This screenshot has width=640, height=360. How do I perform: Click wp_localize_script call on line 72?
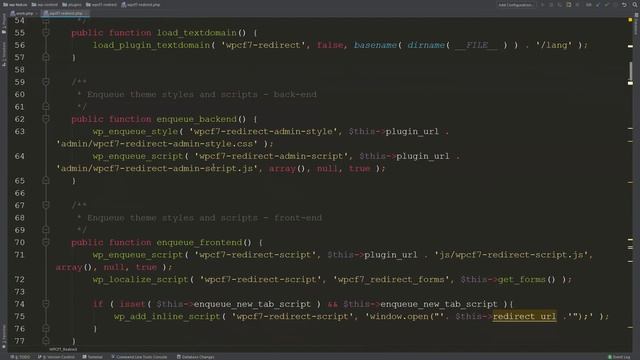(140, 280)
